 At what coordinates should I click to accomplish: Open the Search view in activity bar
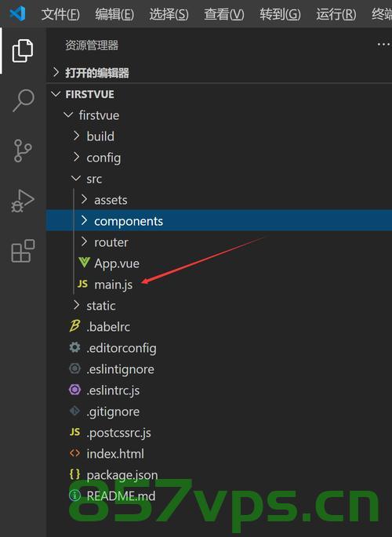point(24,100)
